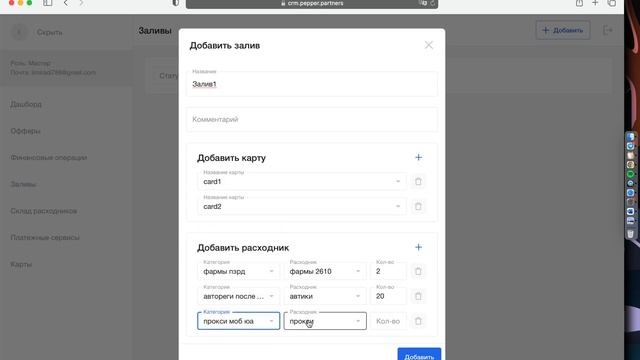Screen dimensions: 640x360
Task: Open the card2 card name dropdown
Action: (x=302, y=207)
